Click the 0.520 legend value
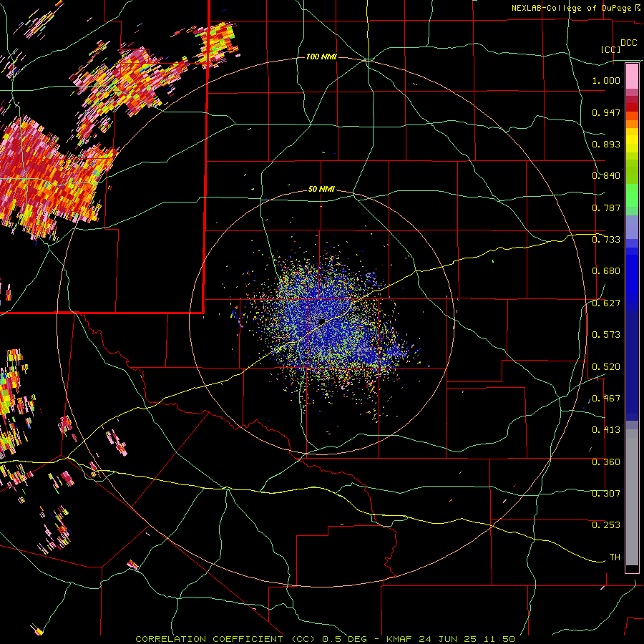 (606, 367)
